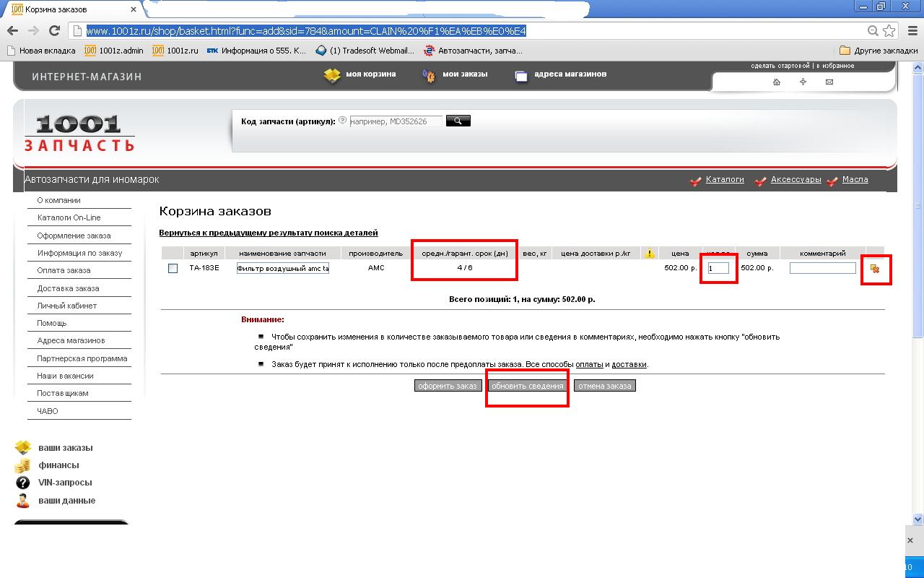Open the "Другие закладки" bookmarks folder

pos(878,51)
